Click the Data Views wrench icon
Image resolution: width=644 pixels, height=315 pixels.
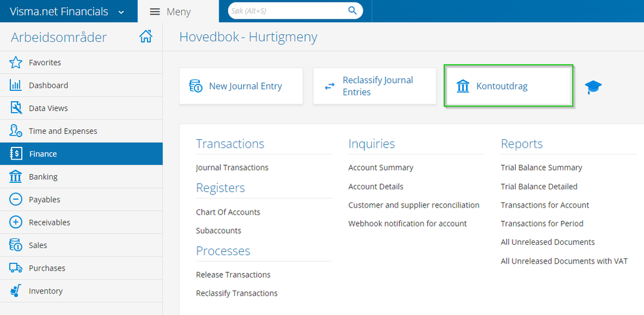tap(15, 108)
